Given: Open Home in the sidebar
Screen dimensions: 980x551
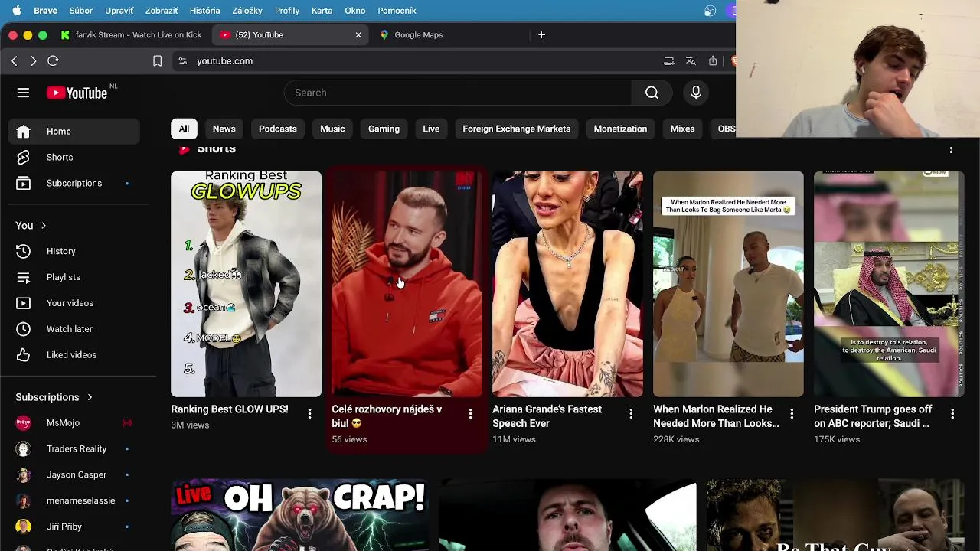Looking at the screenshot, I should tap(73, 132).
